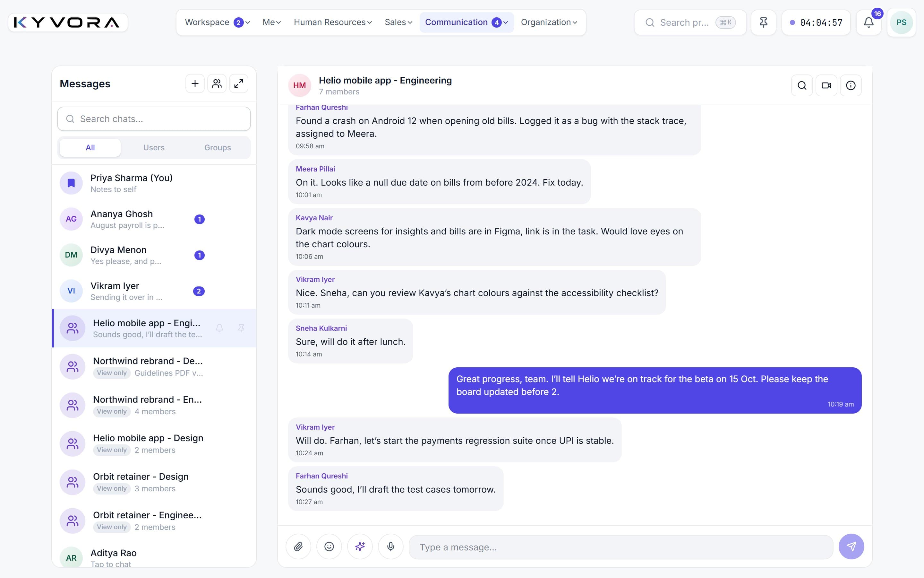This screenshot has width=924, height=578.
Task: Record a voice message with microphone
Action: coord(390,547)
